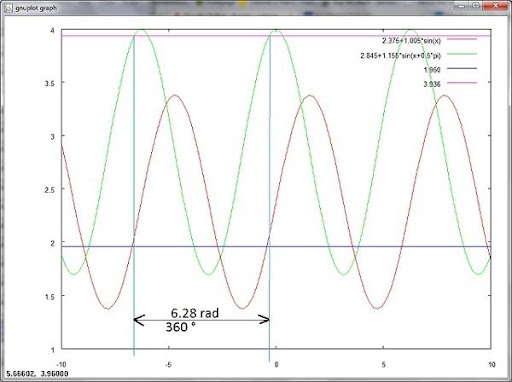Click the red line sample beside 2.375+1.005*sin(x)
The height and width of the screenshot is (382, 512).
pos(462,39)
